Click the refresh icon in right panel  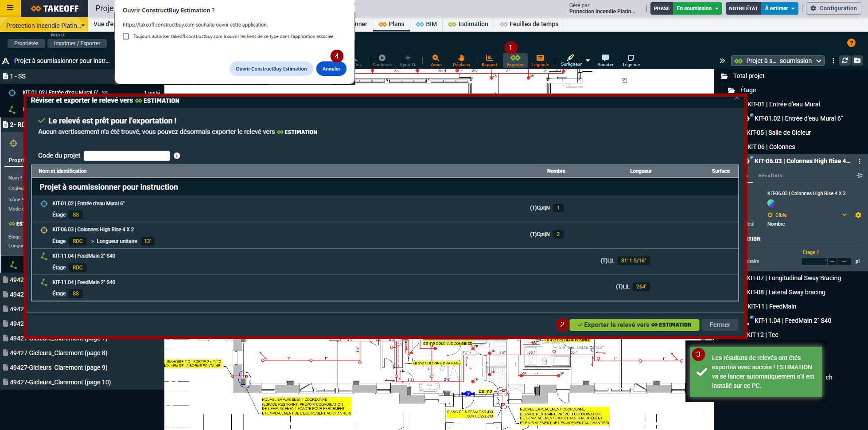(845, 61)
